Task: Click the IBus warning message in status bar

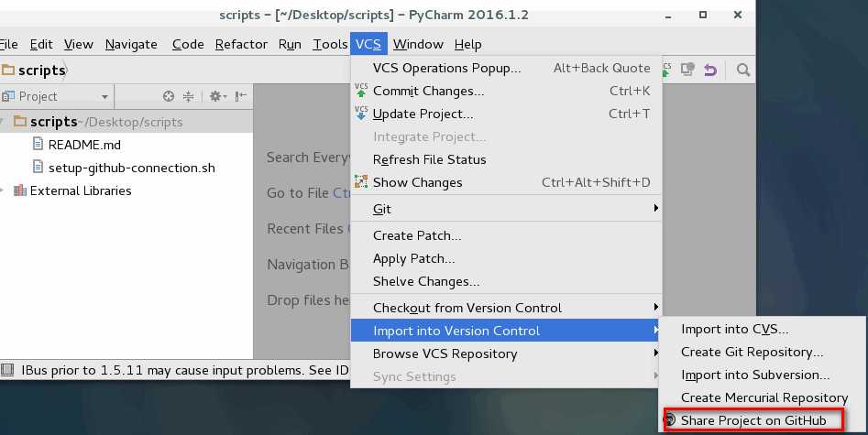Action: tap(185, 370)
